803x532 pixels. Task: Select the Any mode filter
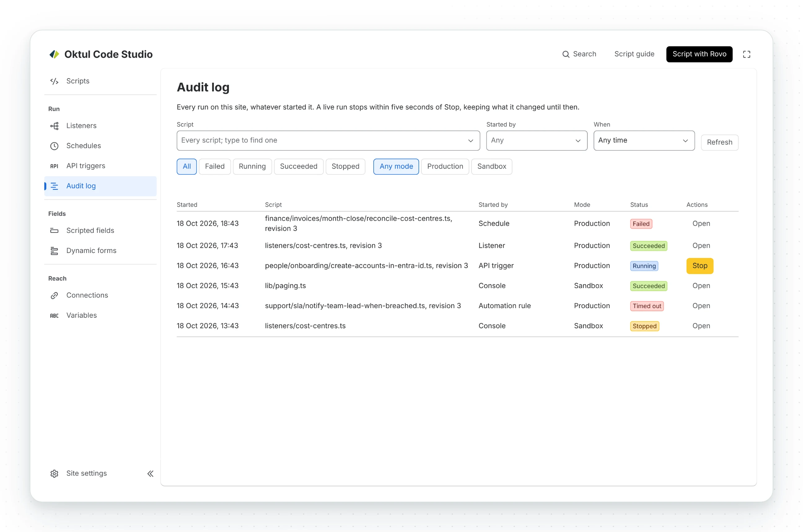(x=396, y=167)
